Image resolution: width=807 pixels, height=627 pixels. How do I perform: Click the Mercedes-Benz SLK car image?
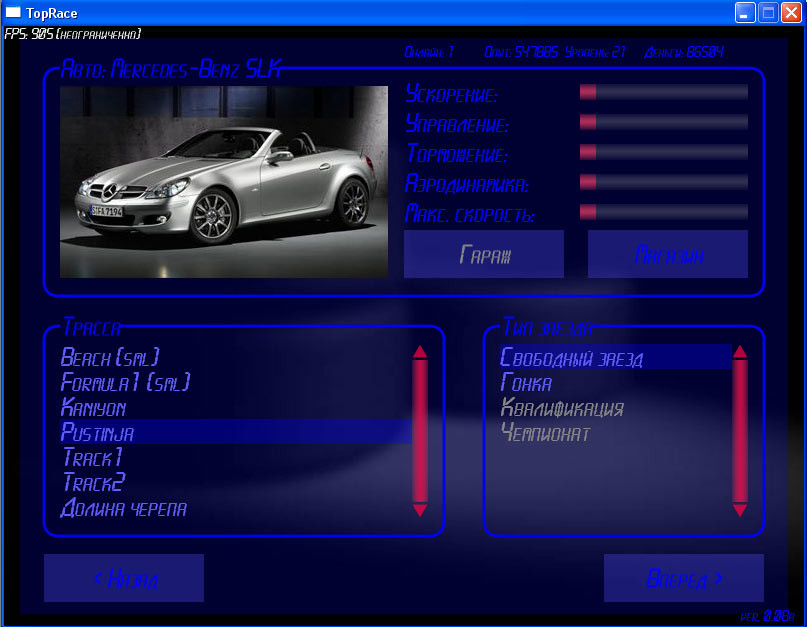click(x=224, y=182)
